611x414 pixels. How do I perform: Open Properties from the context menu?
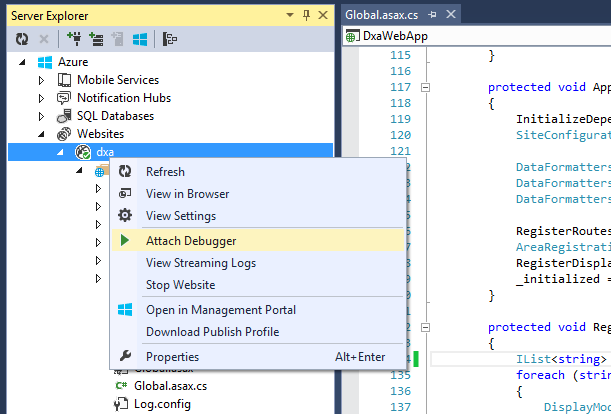point(172,357)
